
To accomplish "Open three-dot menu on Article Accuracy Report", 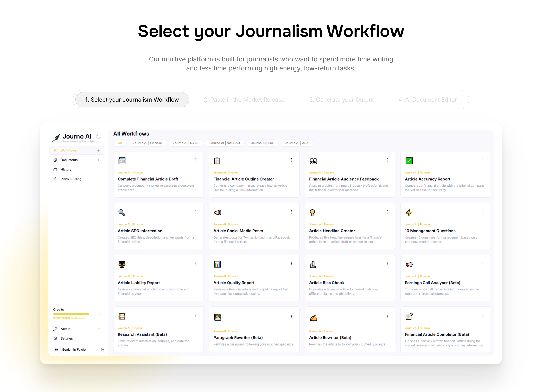I will (x=483, y=160).
